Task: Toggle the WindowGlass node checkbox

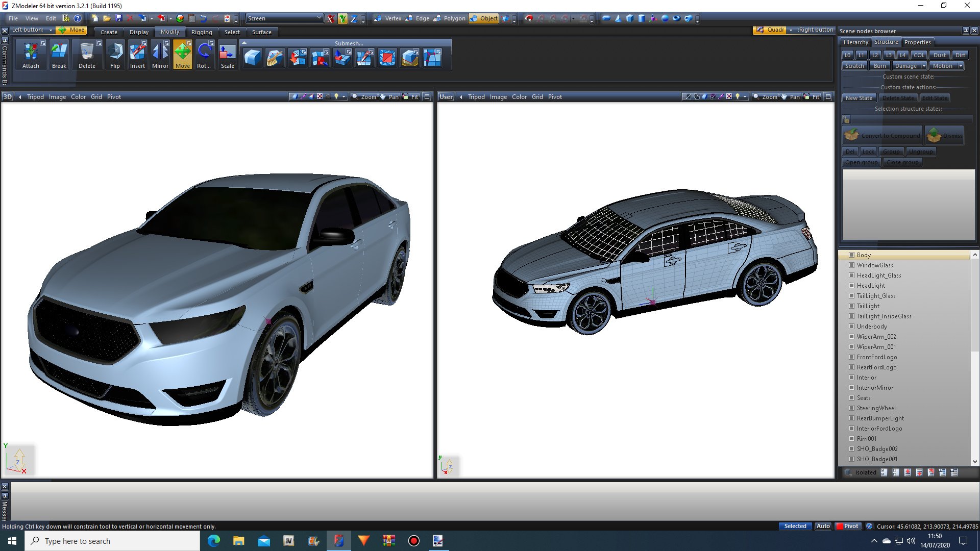Action: click(851, 265)
